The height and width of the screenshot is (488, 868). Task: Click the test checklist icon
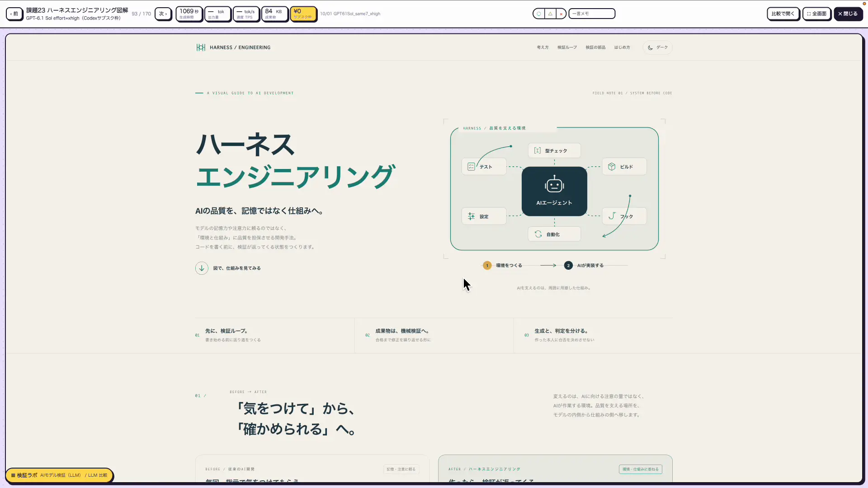click(x=471, y=167)
